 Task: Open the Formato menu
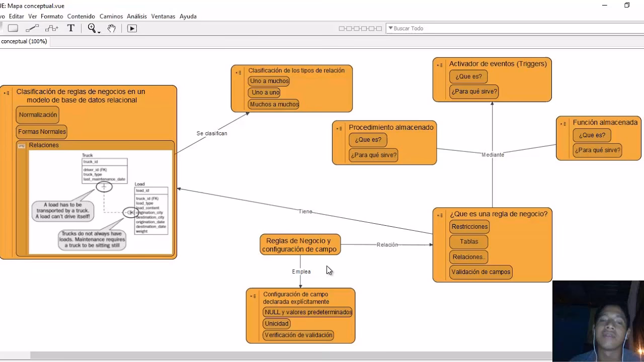pos(52,16)
